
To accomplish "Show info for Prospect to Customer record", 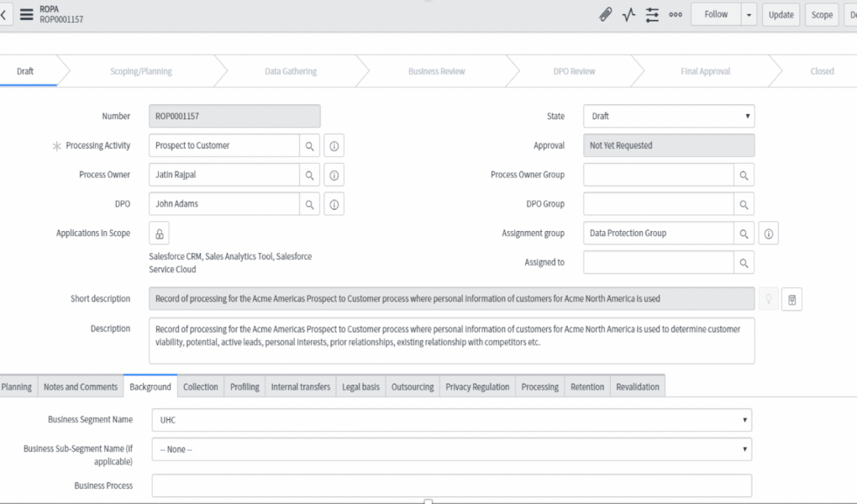I will click(x=334, y=146).
